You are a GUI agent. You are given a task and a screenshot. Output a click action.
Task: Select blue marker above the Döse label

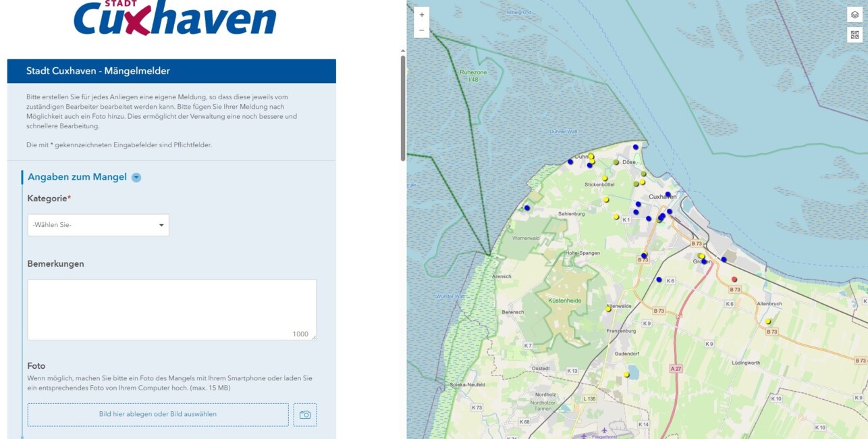[635, 147]
